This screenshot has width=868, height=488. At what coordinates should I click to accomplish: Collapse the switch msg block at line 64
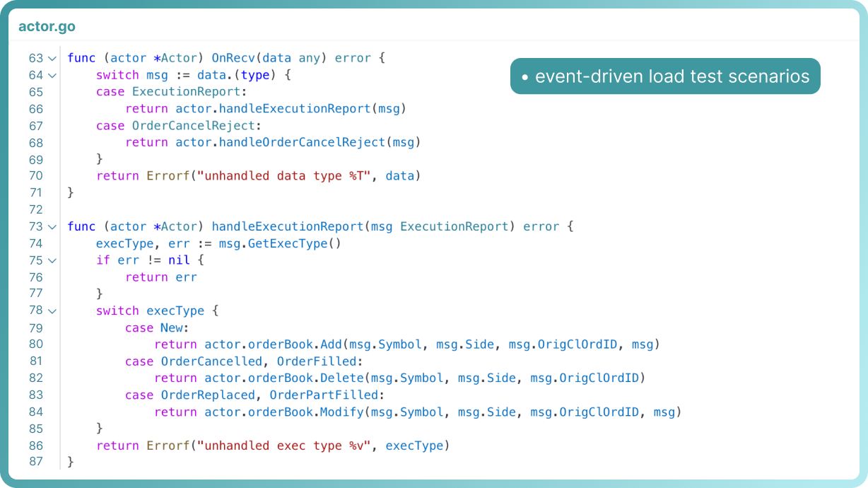coord(52,76)
